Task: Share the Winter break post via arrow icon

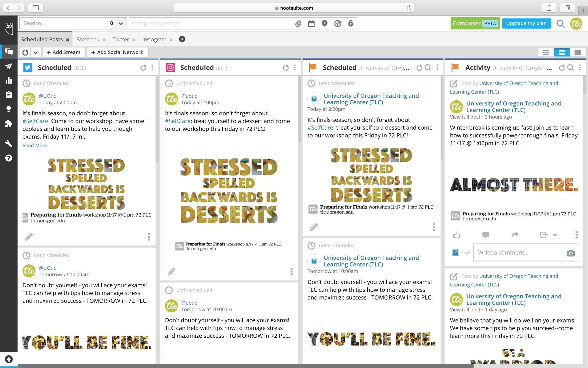Action: [515, 235]
